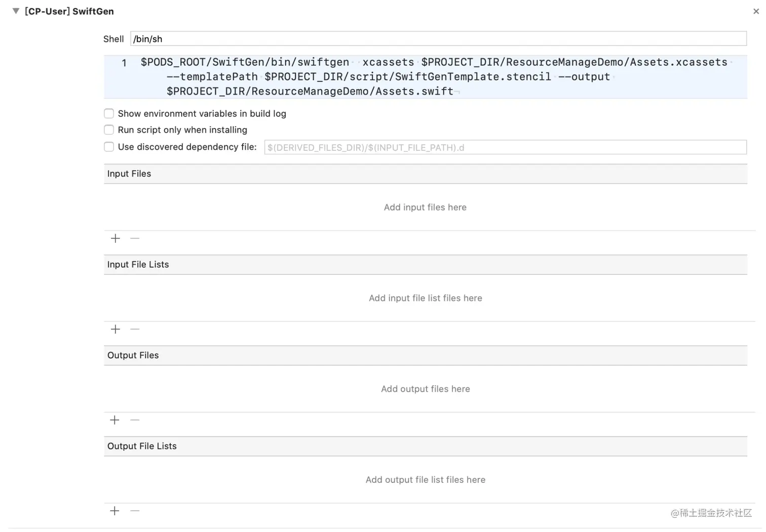Check Run script only when installing
The width and height of the screenshot is (766, 532).
[109, 130]
